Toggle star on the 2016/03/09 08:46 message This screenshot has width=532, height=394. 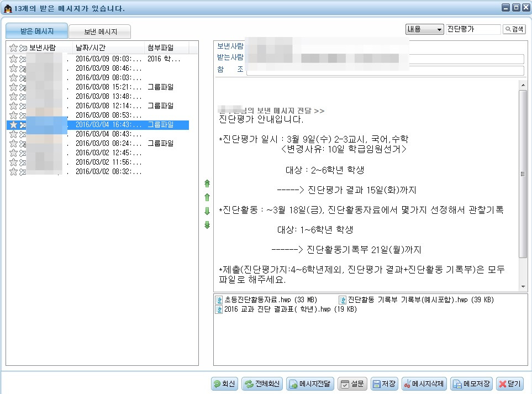click(14, 69)
